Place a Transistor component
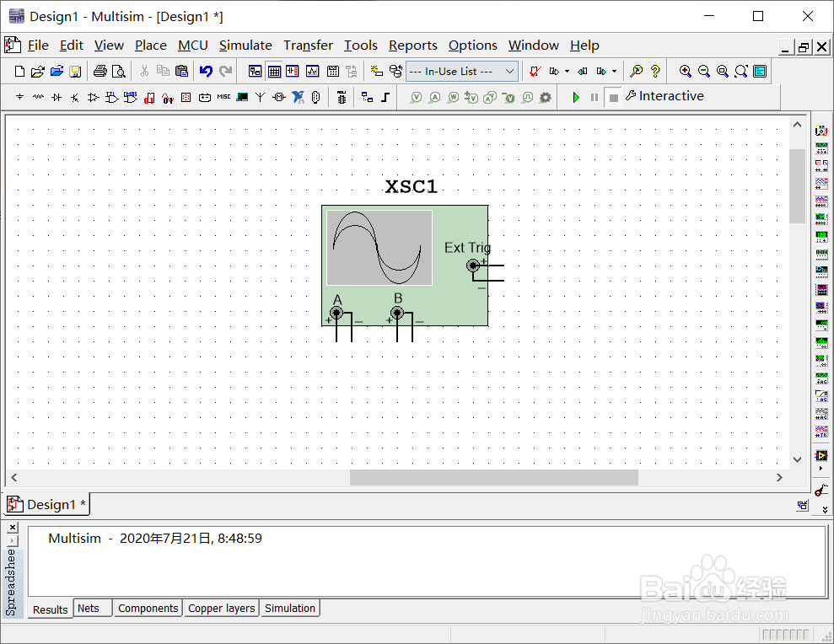 (x=75, y=97)
